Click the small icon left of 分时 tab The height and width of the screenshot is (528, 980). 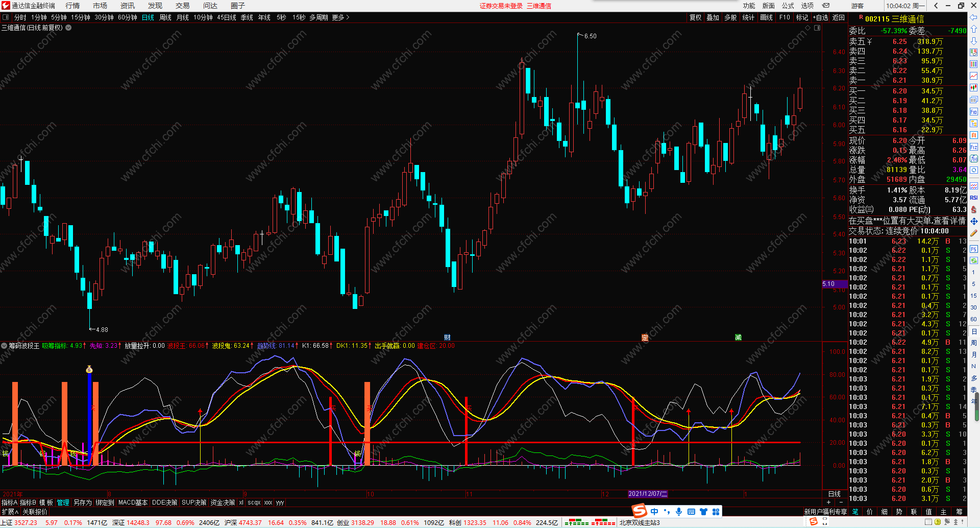click(x=6, y=17)
